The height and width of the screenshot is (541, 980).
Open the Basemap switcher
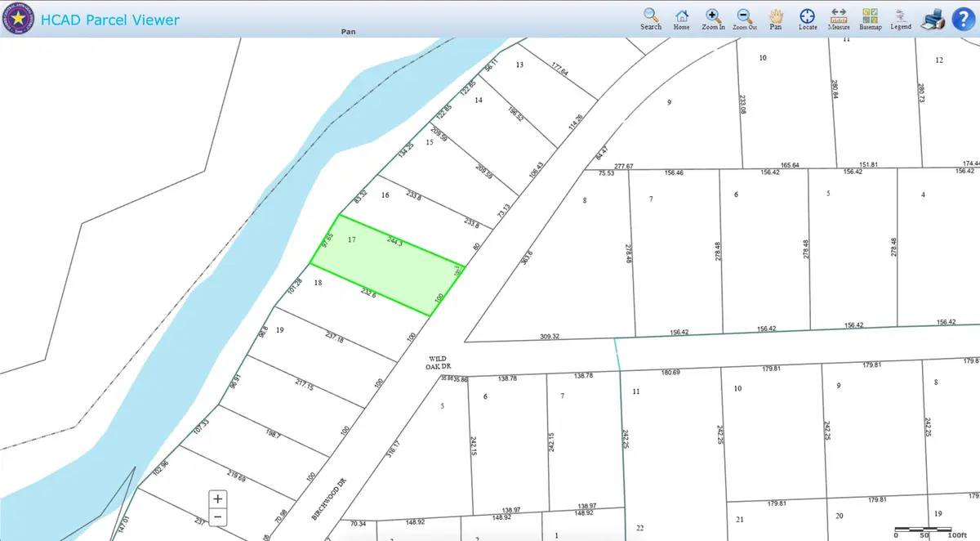click(870, 16)
